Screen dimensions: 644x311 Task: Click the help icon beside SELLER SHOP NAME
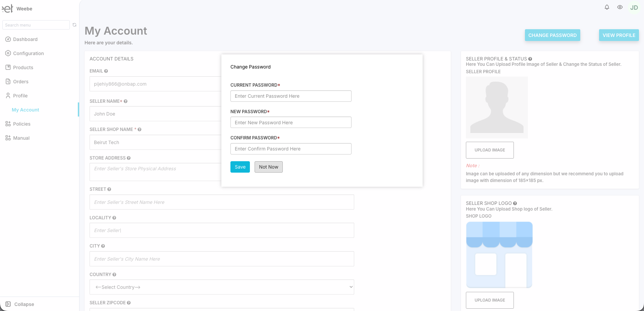click(140, 130)
